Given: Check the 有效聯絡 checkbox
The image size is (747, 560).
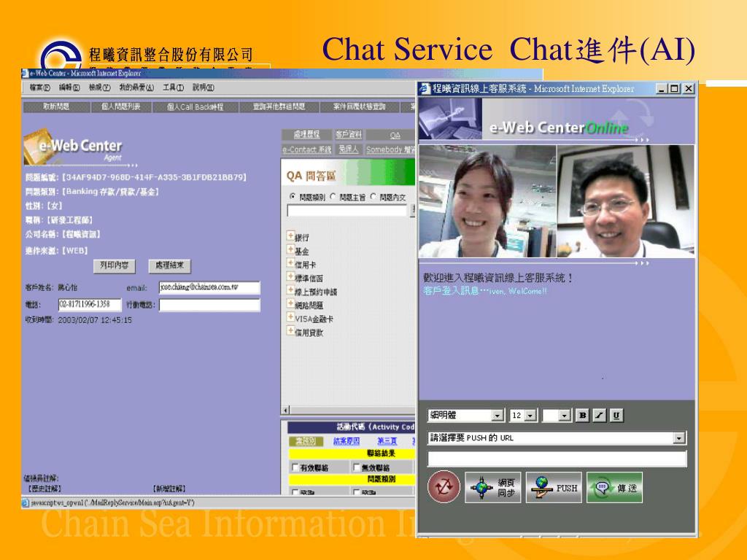Looking at the screenshot, I should click(295, 467).
